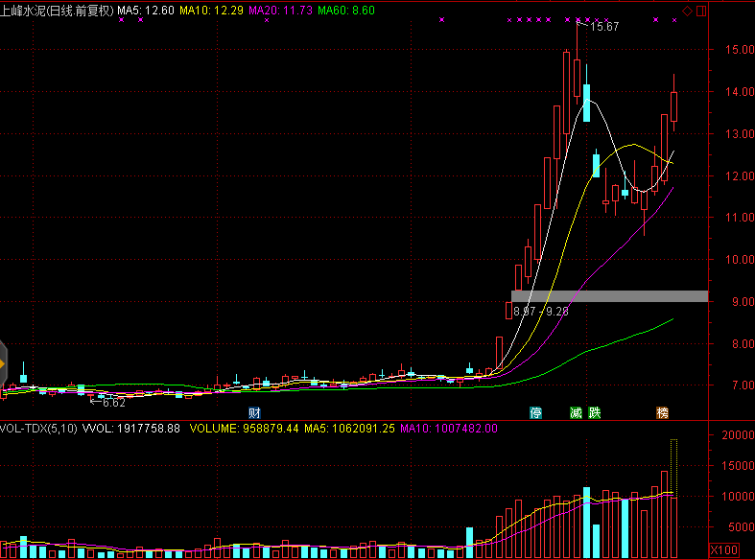Click the 跌 event marker below the chart
This screenshot has width=755, height=560.
[595, 413]
